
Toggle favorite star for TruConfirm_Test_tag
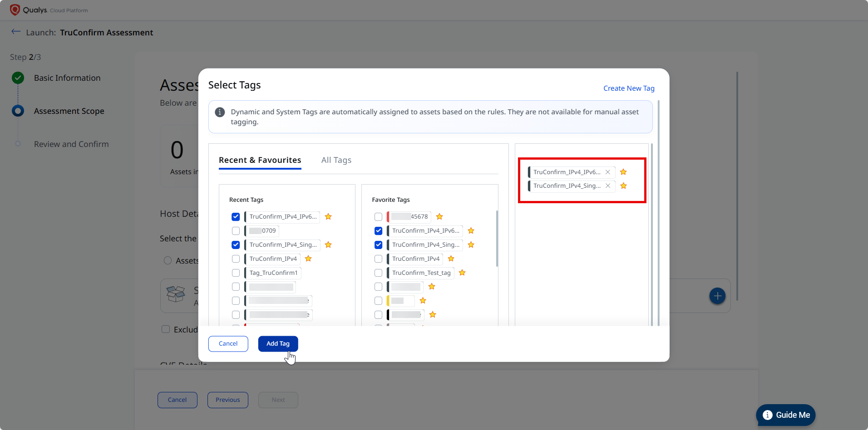click(462, 273)
